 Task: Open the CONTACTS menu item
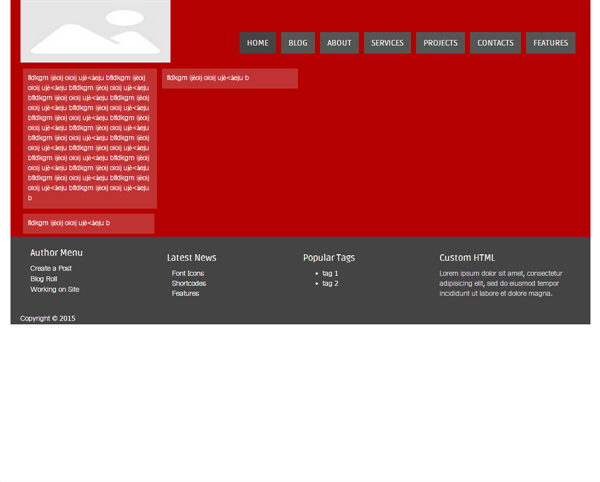click(x=495, y=43)
